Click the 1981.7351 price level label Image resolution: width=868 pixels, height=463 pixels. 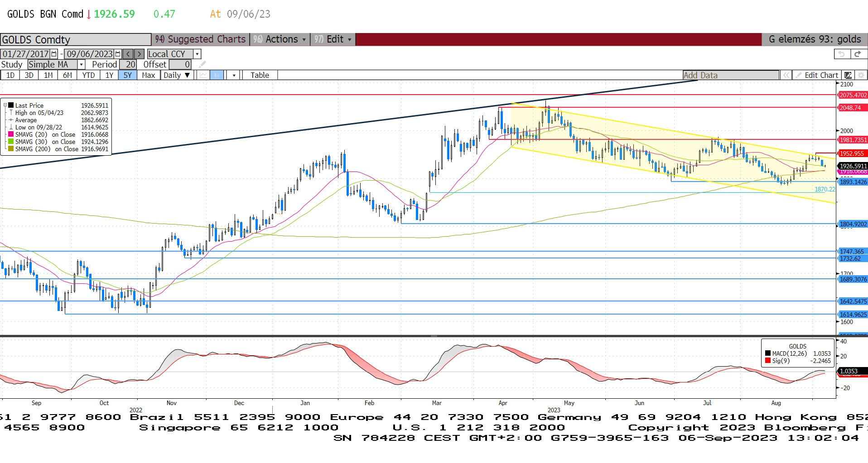tap(853, 140)
